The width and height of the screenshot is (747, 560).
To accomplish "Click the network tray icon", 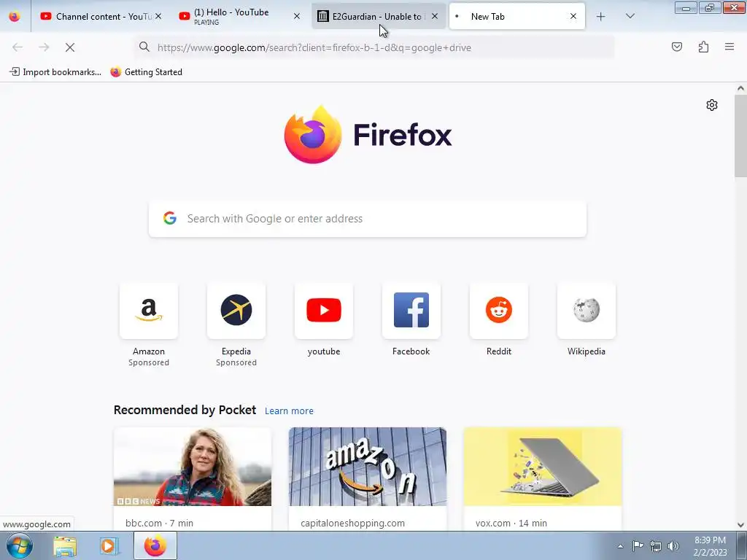I will point(656,546).
